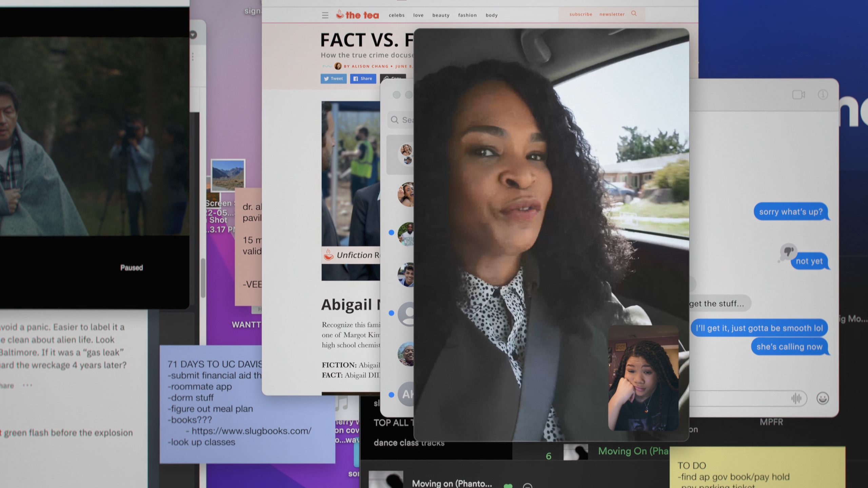This screenshot has width=868, height=488.
Task: Open the group conversation at top of list
Action: point(403,155)
